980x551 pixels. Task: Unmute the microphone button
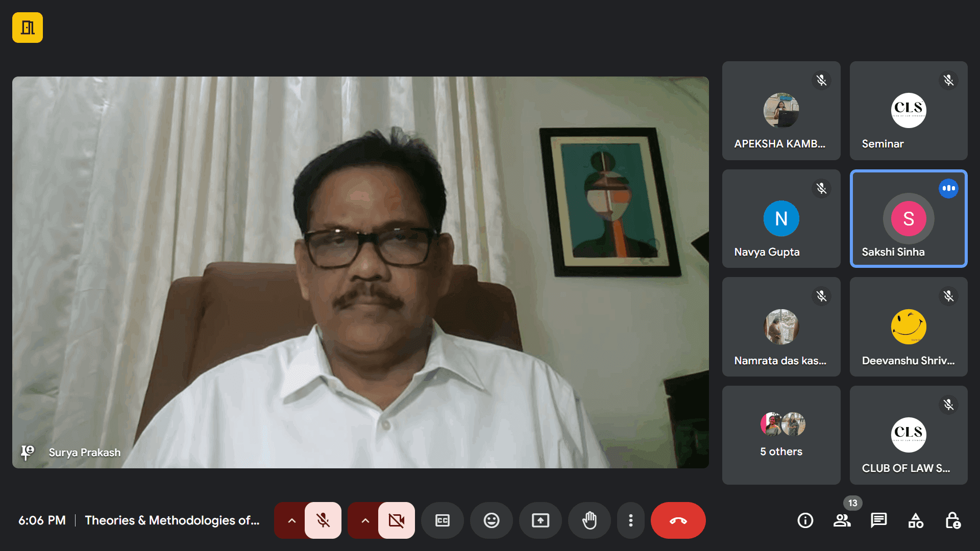323,520
